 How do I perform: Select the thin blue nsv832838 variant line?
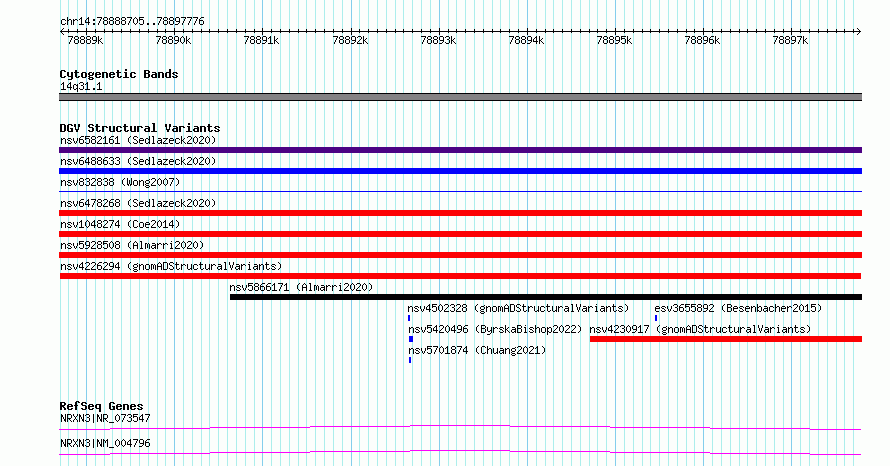pos(460,192)
